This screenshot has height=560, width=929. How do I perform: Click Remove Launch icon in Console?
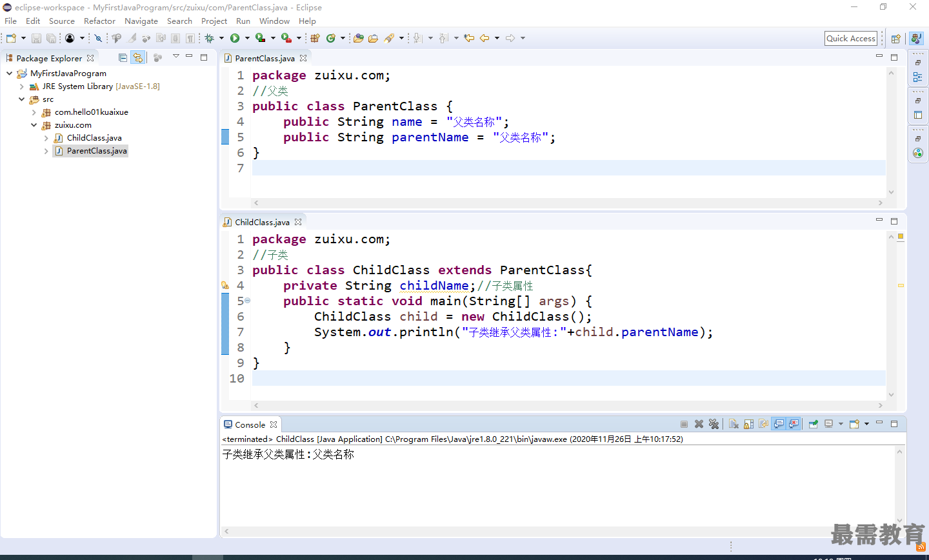(x=699, y=424)
